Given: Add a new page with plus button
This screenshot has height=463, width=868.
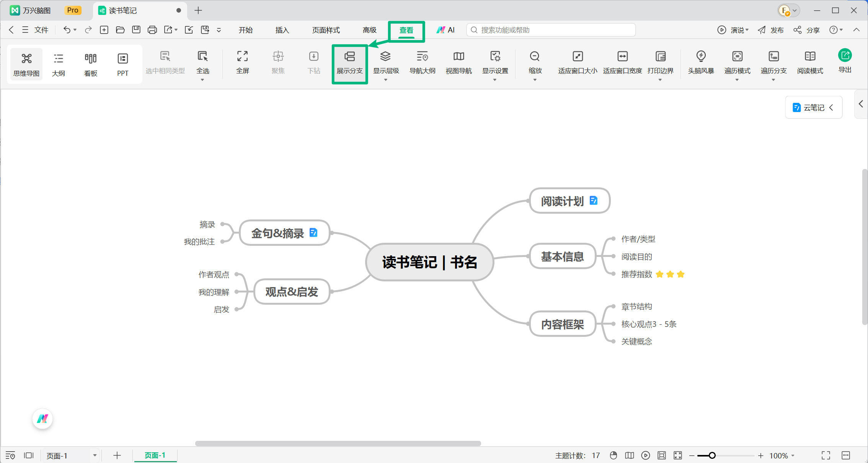Looking at the screenshot, I should click(117, 455).
